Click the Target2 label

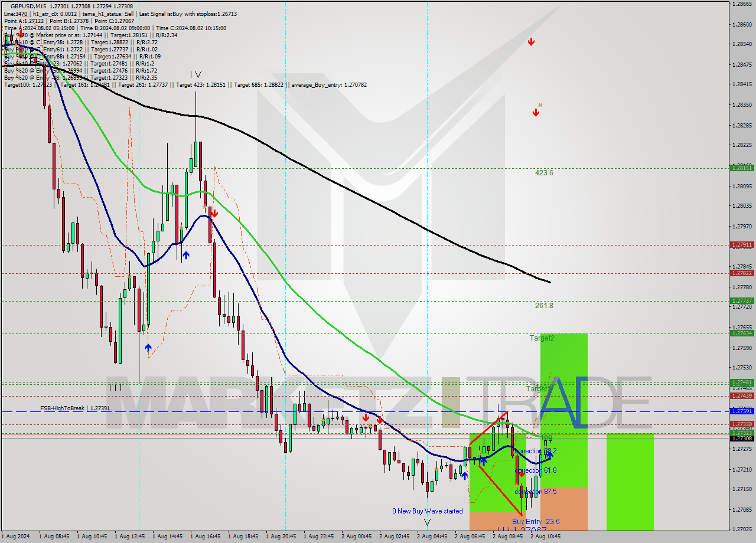(x=542, y=338)
